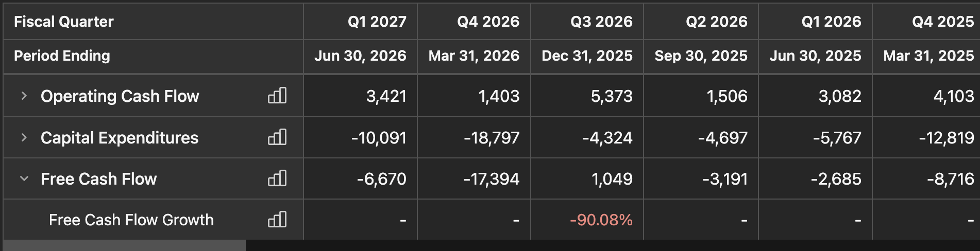
Task: Open chart icon for Capital Expenditures
Action: pyautogui.click(x=277, y=137)
